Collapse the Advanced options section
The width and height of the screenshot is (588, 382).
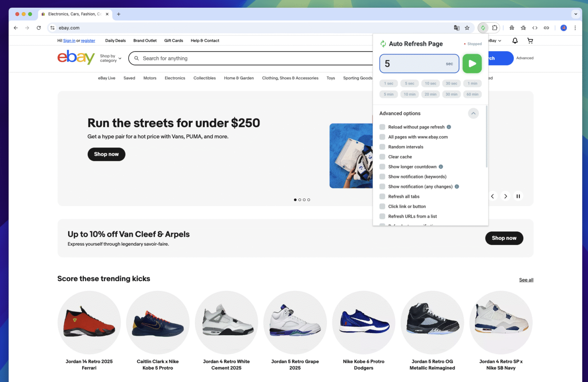coord(473,113)
